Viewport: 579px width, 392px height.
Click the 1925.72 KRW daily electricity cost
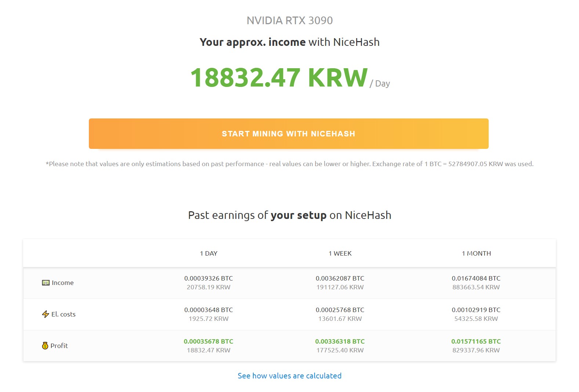pos(209,319)
